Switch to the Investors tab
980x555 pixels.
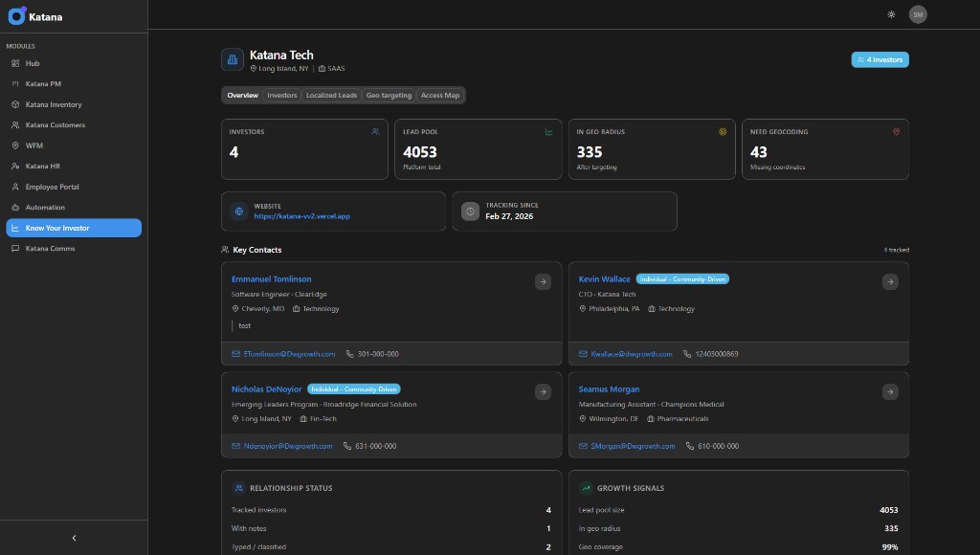coord(282,96)
